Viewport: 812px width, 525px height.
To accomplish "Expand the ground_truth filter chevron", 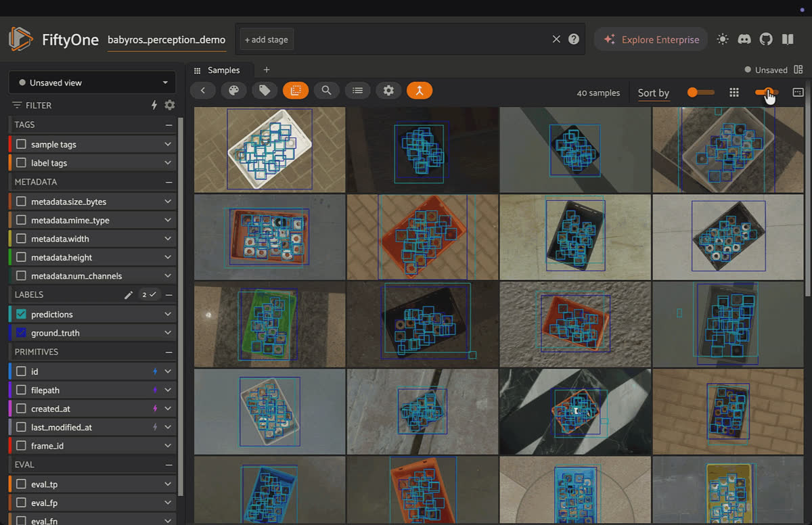I will (x=168, y=333).
